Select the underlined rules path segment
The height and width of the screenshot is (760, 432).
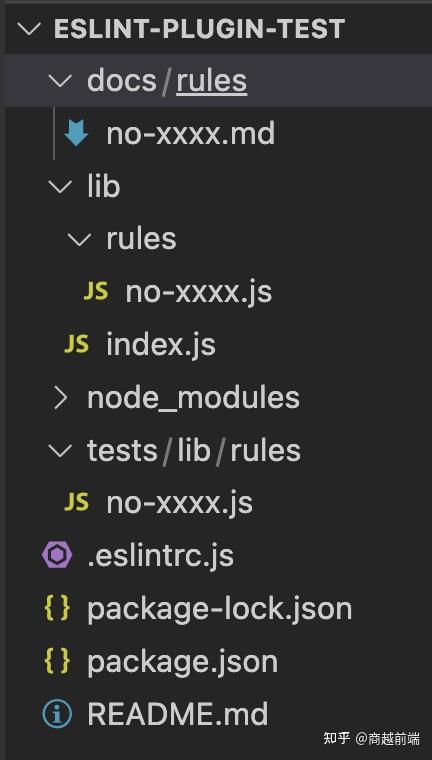tap(212, 81)
